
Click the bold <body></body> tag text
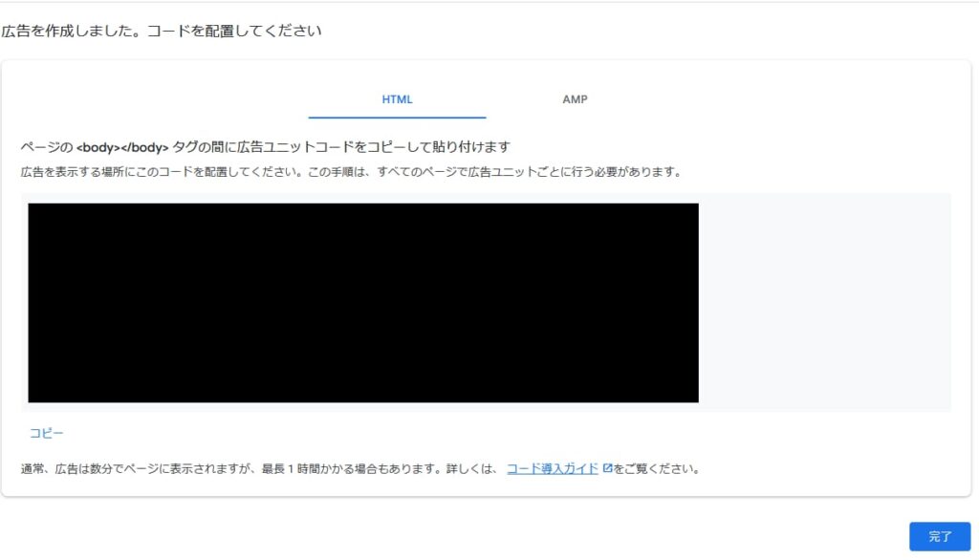pyautogui.click(x=122, y=147)
